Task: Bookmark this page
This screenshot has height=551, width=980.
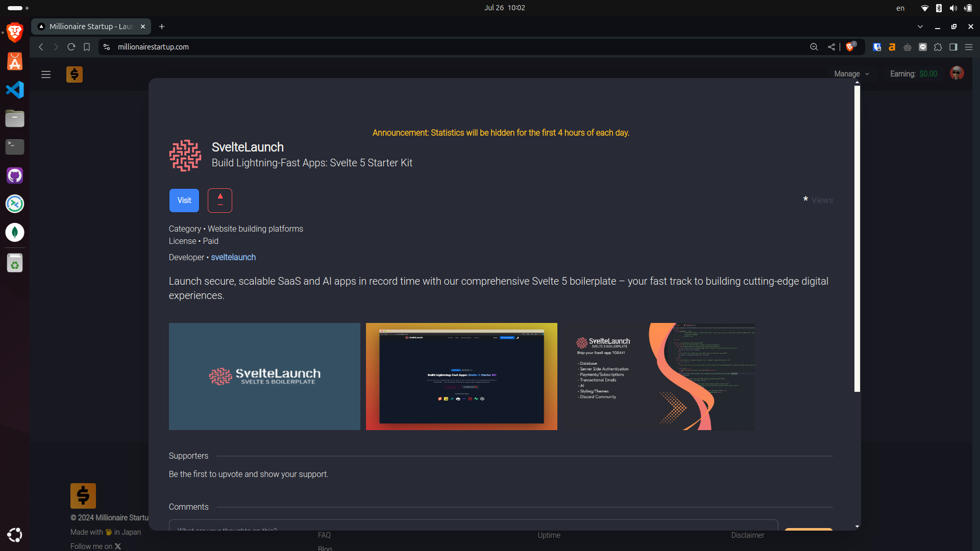Action: tap(87, 47)
